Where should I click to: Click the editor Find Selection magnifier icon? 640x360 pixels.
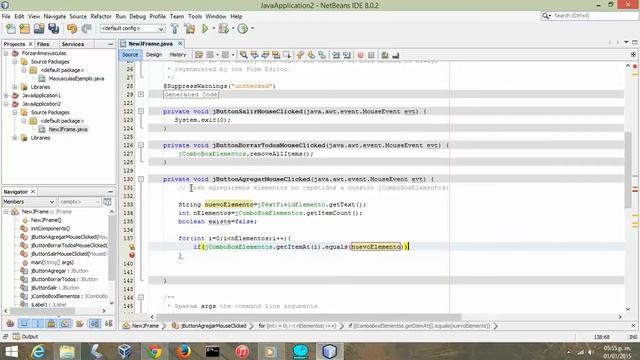244,55
